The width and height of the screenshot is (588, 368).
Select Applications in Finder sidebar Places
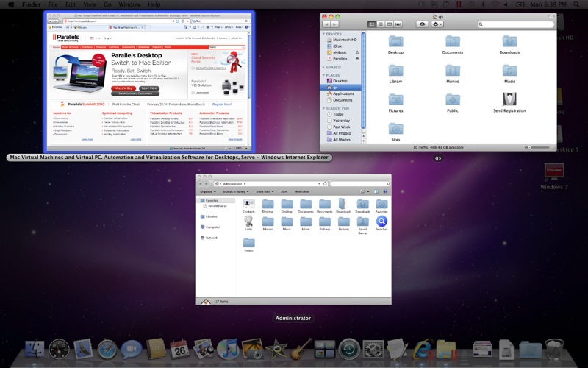pos(343,93)
